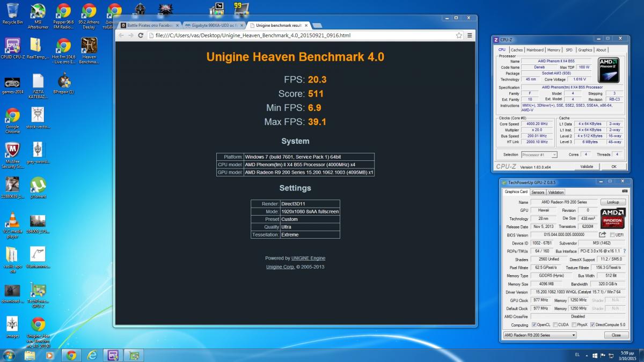Toggle the UEFI checkbox in GPU-Z
644x362 pixels.
click(x=612, y=235)
